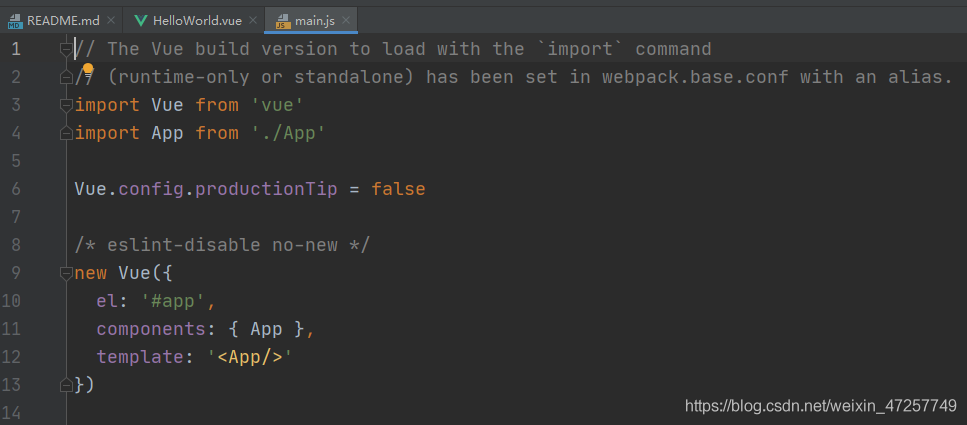Click the el property on line 10
Viewport: 967px width, 425px height.
pyautogui.click(x=108, y=301)
